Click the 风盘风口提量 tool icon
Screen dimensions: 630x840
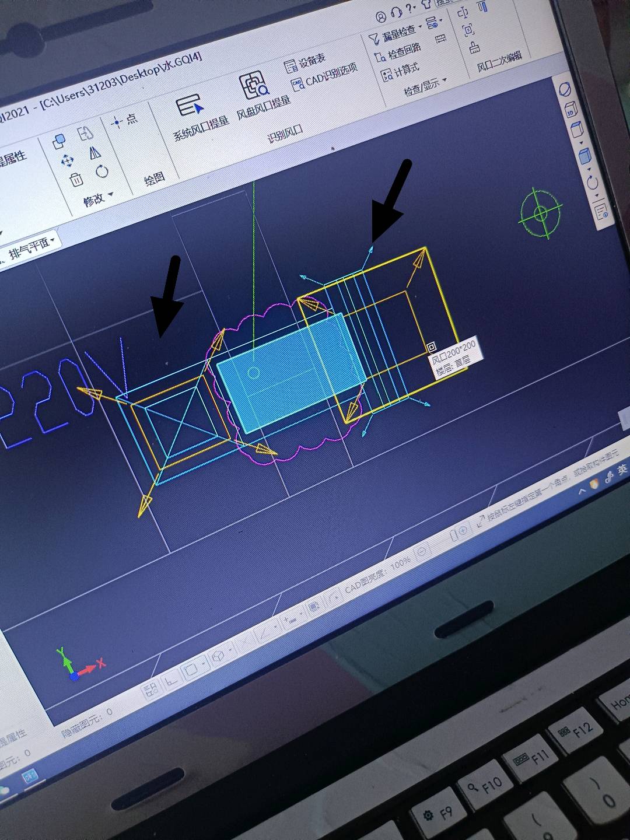pyautogui.click(x=254, y=86)
